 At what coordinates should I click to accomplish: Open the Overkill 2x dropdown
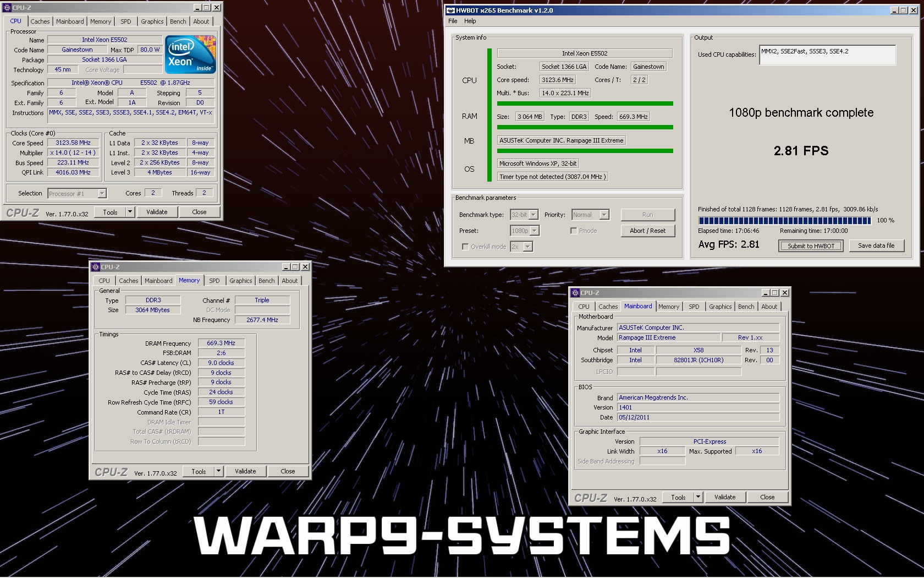tap(528, 247)
